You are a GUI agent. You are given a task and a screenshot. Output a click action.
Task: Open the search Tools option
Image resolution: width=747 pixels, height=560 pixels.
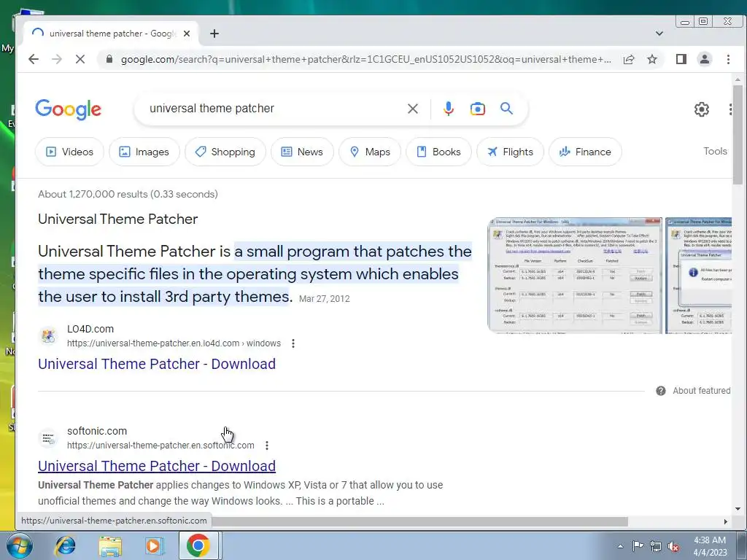715,151
